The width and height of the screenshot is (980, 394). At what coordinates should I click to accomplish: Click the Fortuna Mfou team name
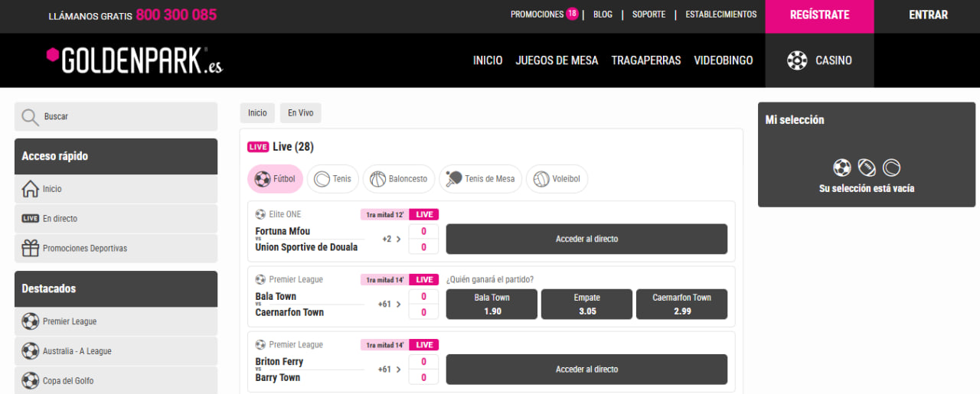coord(283,231)
